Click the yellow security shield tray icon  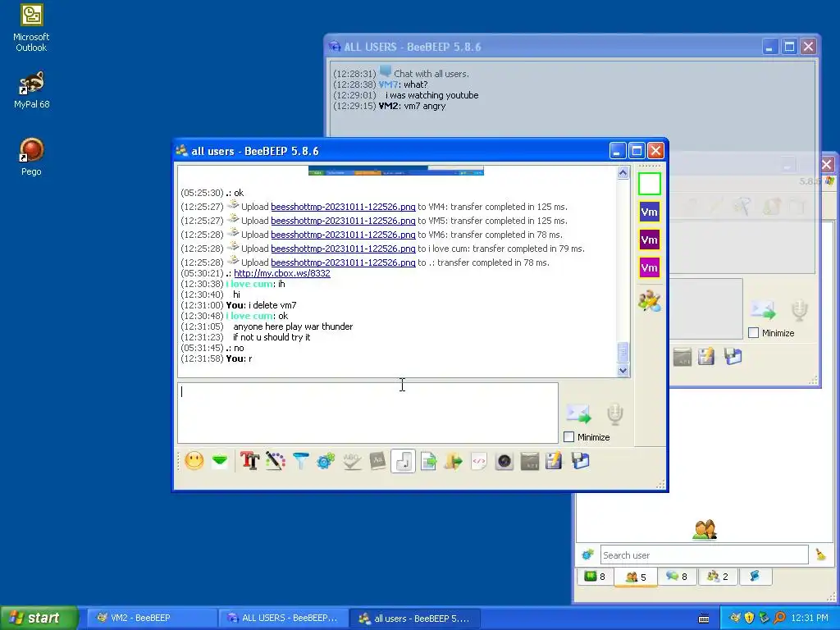pyautogui.click(x=750, y=618)
